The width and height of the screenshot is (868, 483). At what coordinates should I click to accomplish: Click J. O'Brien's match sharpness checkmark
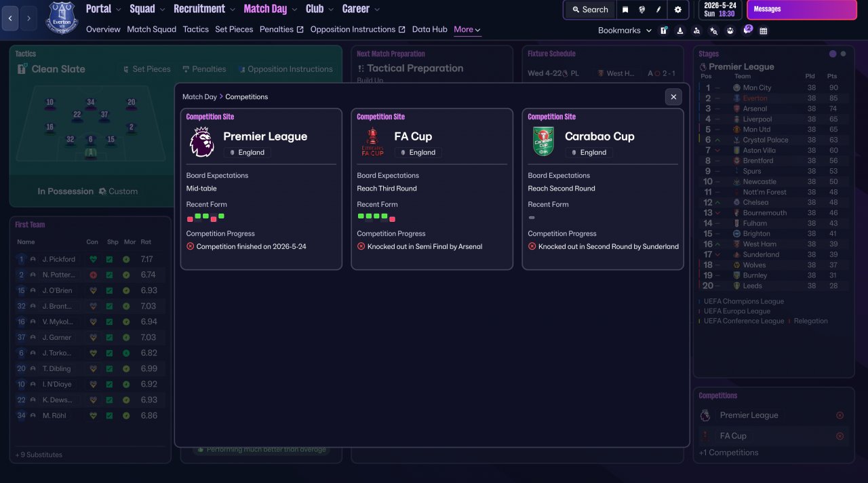pos(109,290)
